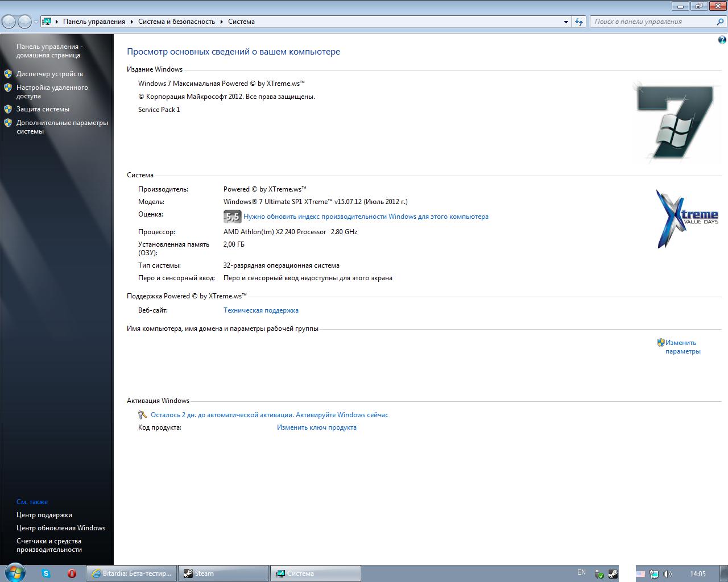Click Изменить параметры link
Viewport: 728px width, 582px height.
(683, 347)
